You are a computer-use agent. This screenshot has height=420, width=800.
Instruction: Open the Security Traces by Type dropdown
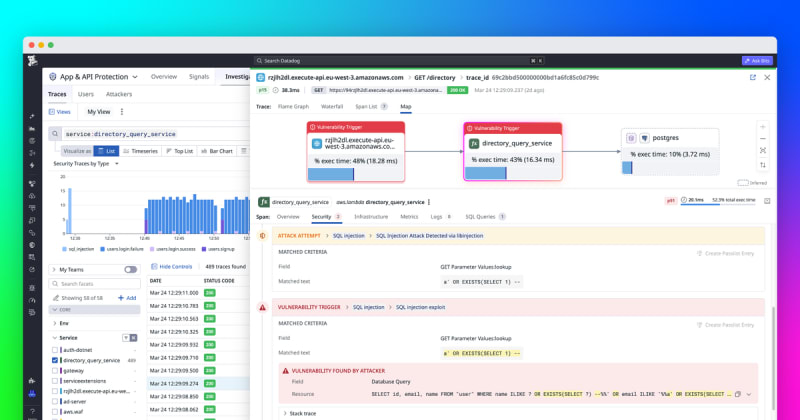click(x=81, y=163)
